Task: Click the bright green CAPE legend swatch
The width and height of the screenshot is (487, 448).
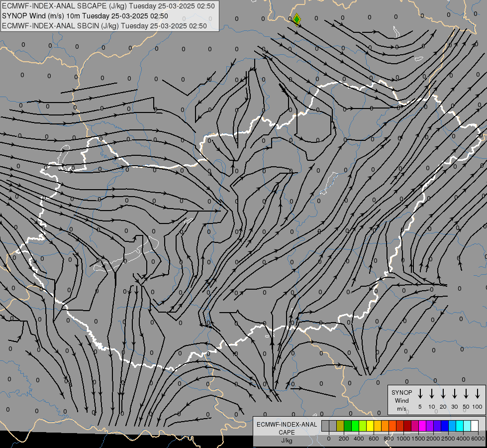Action: click(x=355, y=426)
